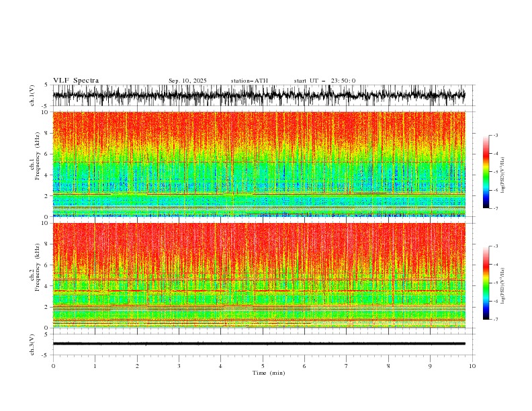The image size is (532, 411).
Task: Click the time axis tick label "6"
Action: 304,366
